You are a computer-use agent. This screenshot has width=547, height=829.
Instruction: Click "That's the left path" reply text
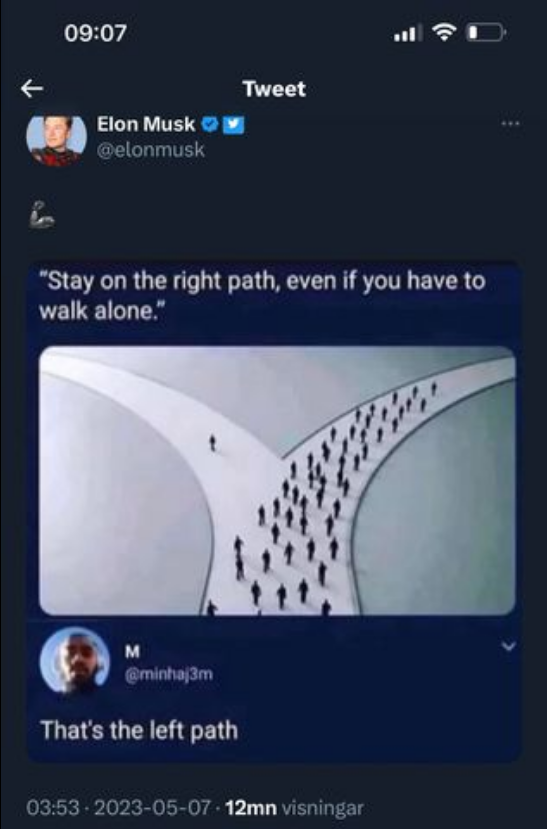point(140,730)
